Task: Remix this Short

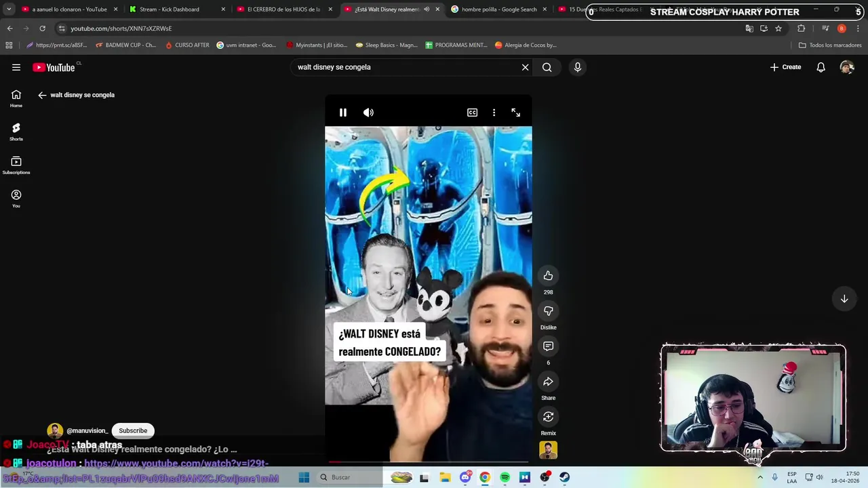Action: 548,417
